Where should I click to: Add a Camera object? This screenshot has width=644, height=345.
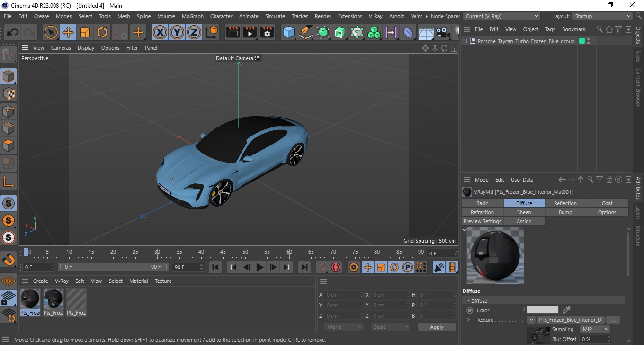[x=442, y=32]
